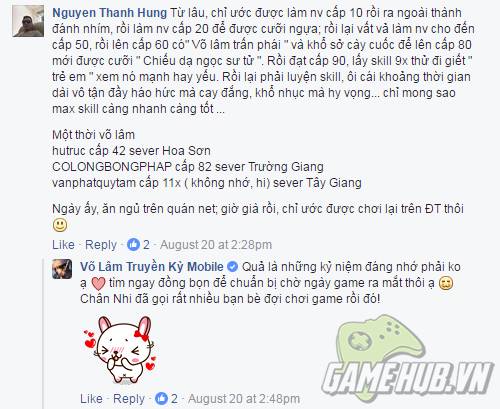Click the blushing face emoji in the reply
Viewport: 500px width, 409px height.
point(446,283)
